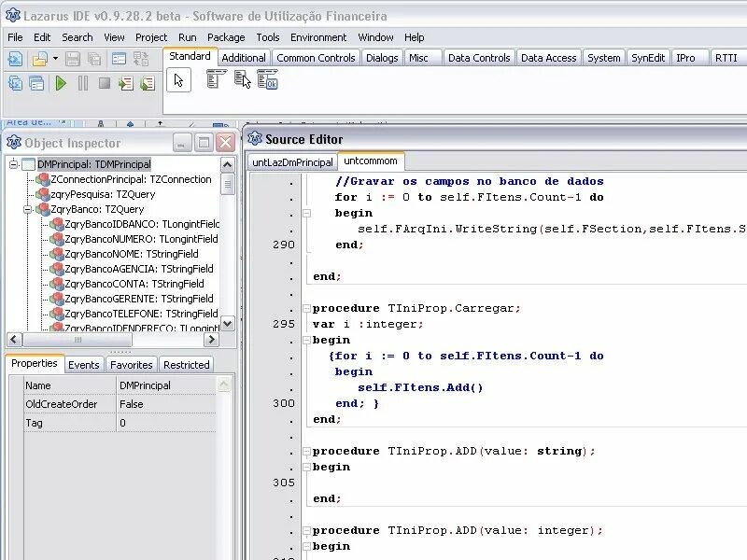Switch to the Additional palette tab
Image resolution: width=747 pixels, height=560 pixels.
click(x=244, y=58)
